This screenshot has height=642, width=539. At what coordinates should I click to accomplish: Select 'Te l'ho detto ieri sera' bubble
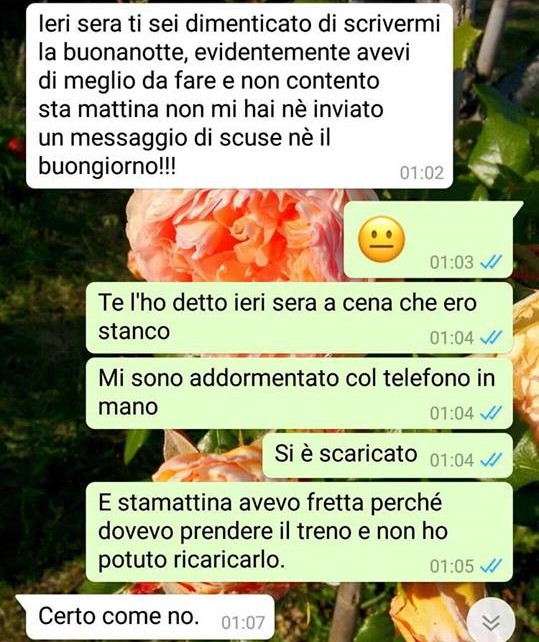click(299, 317)
